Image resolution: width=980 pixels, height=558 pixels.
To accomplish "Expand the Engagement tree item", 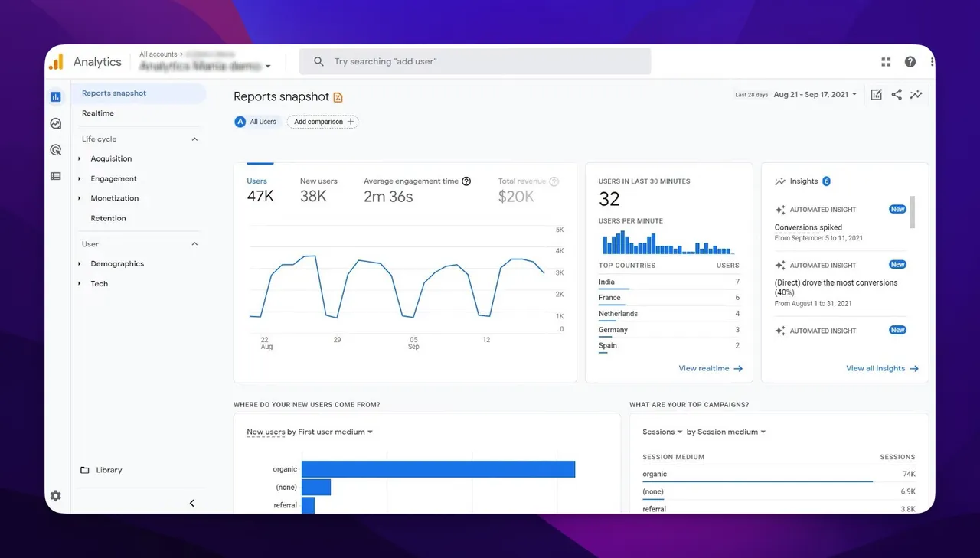I will pyautogui.click(x=80, y=178).
